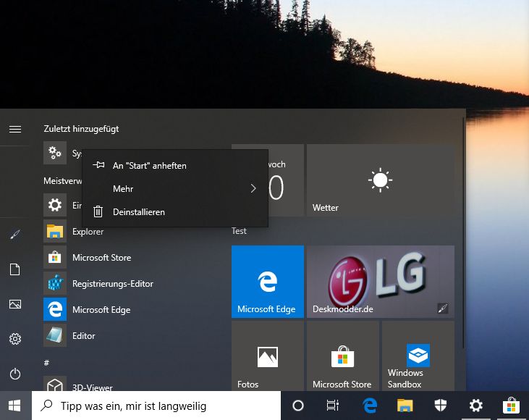Screen dimensions: 529x420
Task: Open Windows Security shield in taskbar
Action: 440,406
